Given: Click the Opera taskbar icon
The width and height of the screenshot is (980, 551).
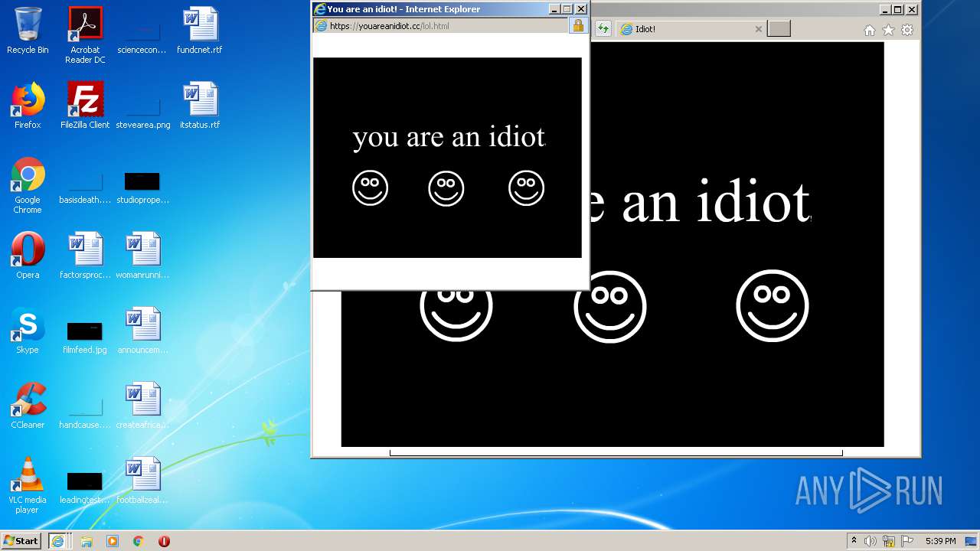Looking at the screenshot, I should point(164,541).
